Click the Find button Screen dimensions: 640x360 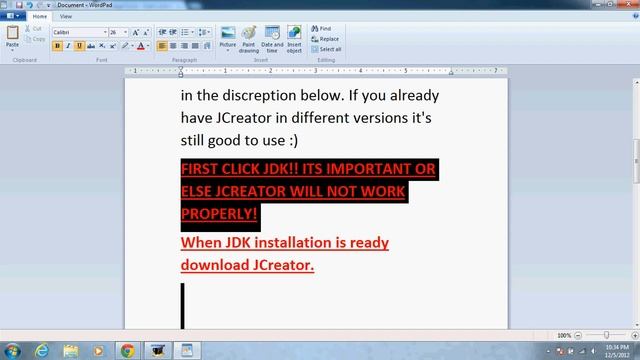321,29
